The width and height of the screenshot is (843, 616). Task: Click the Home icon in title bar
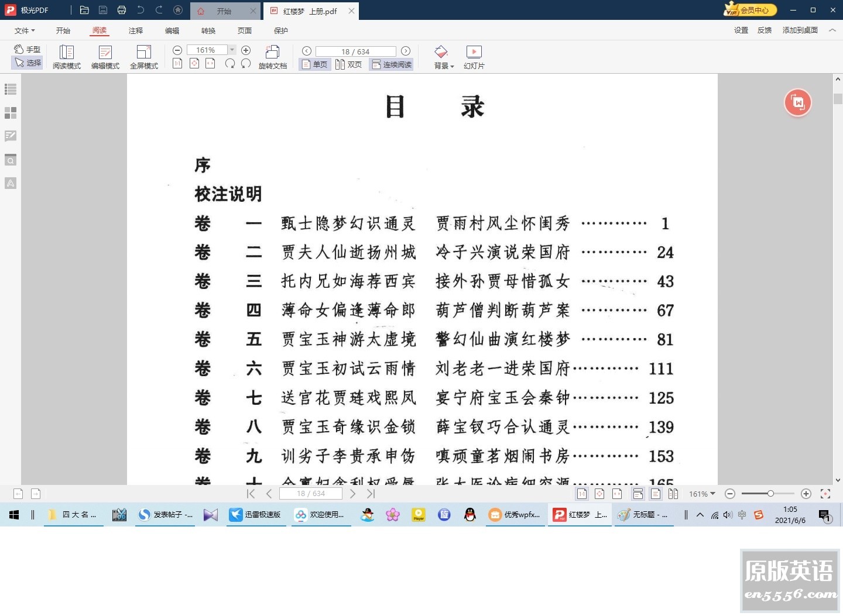click(x=178, y=10)
